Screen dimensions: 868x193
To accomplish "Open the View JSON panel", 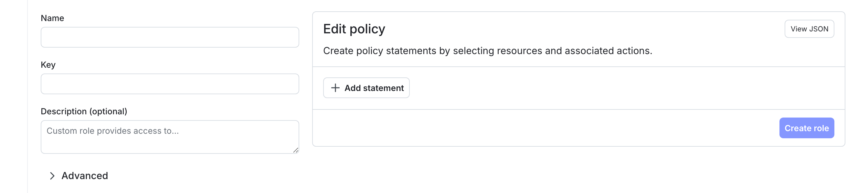I will coord(809,29).
